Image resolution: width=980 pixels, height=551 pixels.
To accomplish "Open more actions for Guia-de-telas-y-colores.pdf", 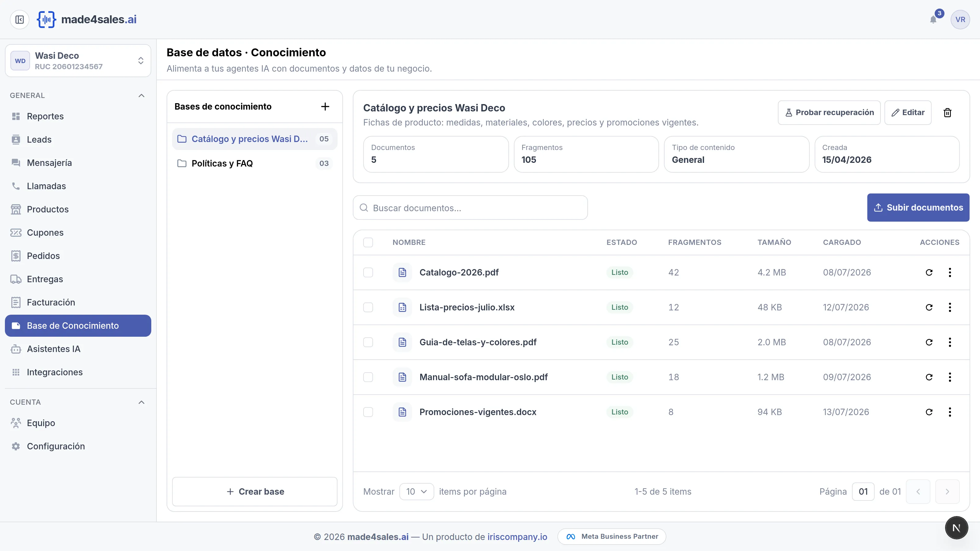I will pos(950,342).
